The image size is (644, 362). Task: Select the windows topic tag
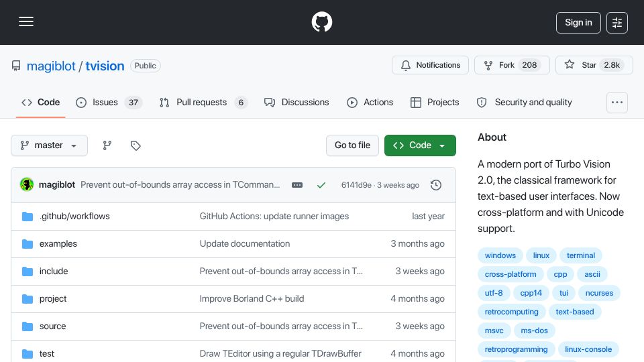(x=500, y=255)
